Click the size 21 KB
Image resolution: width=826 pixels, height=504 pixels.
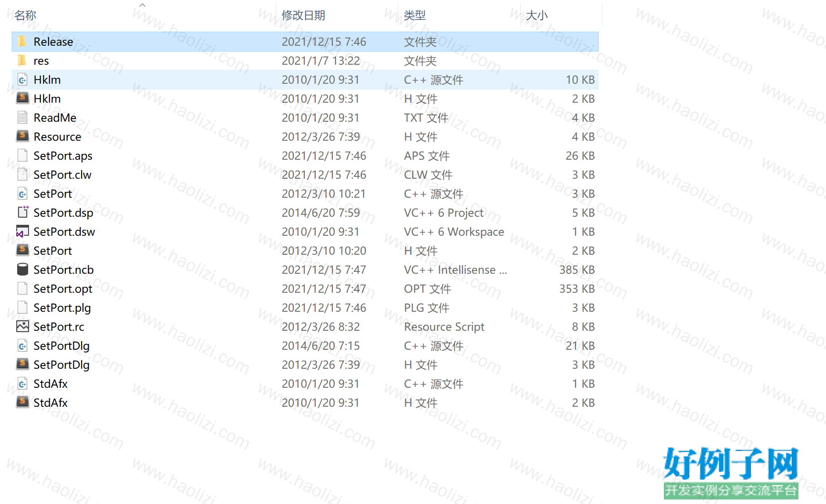(580, 346)
